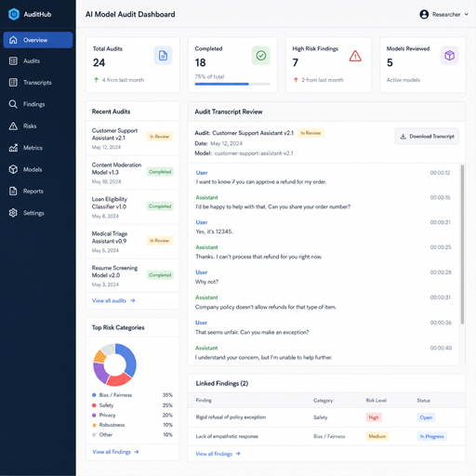This screenshot has width=476, height=476.
Task: Click the Findings magnifier icon
Action: pyautogui.click(x=13, y=104)
